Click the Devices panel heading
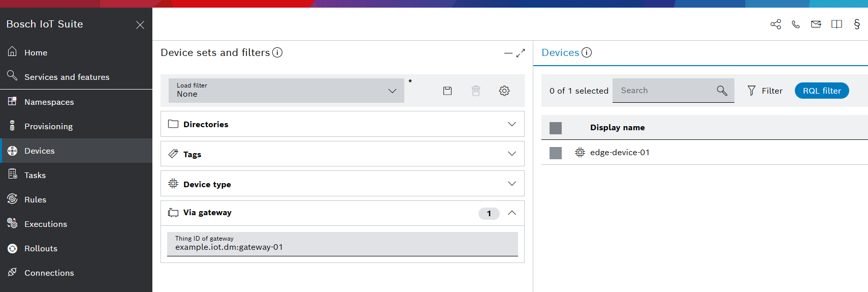 560,52
